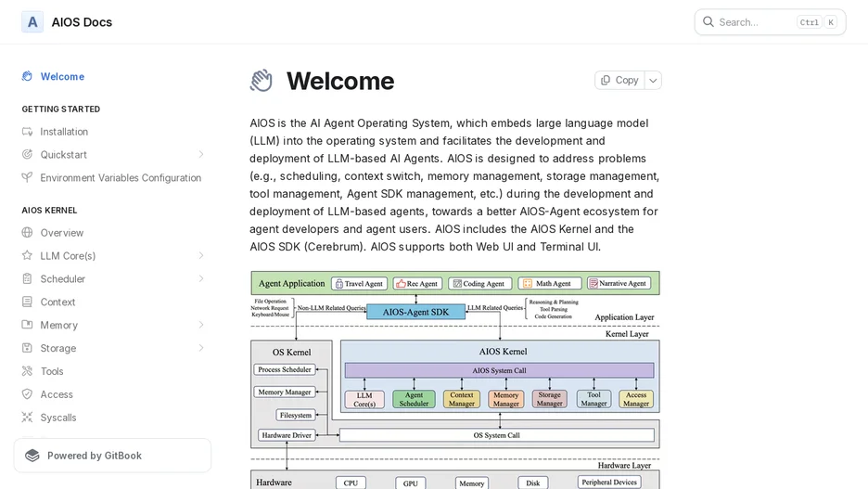
Task: Open the Quickstart page
Action: tap(64, 155)
